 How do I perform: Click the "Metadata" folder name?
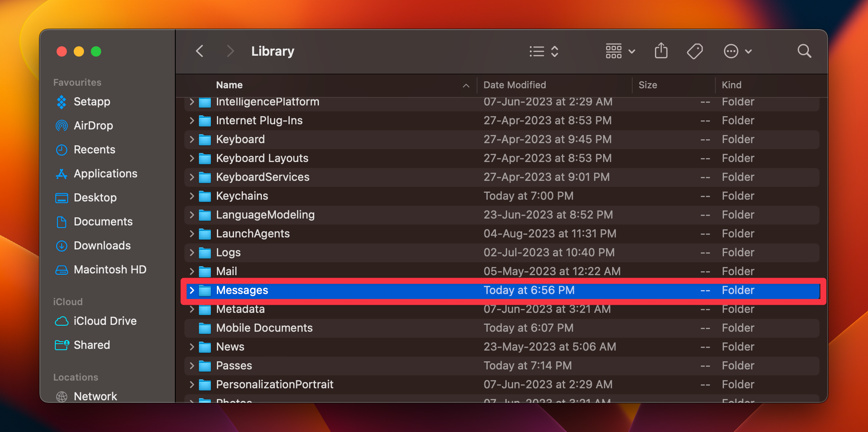pos(240,309)
